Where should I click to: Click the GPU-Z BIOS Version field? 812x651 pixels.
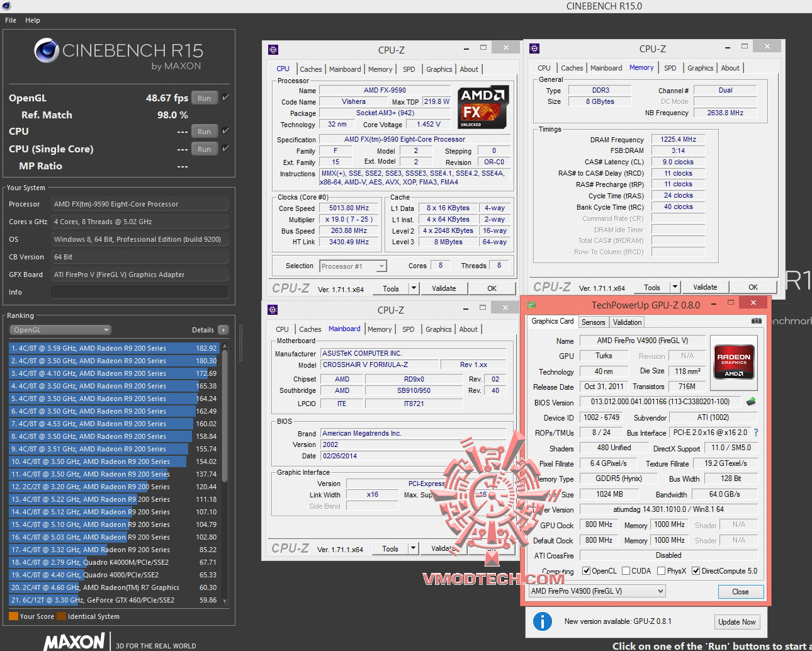pyautogui.click(x=660, y=402)
